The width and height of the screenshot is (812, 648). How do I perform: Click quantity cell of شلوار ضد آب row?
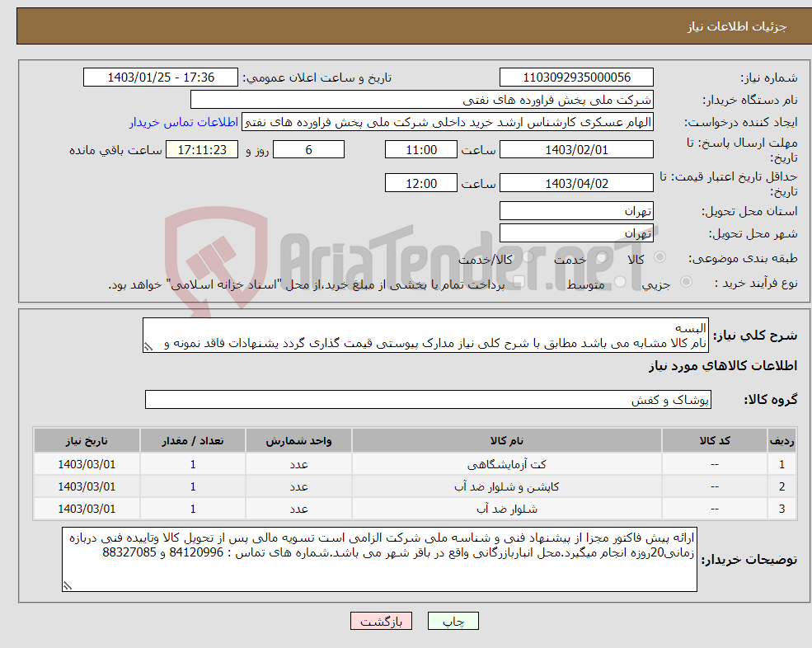pos(193,509)
